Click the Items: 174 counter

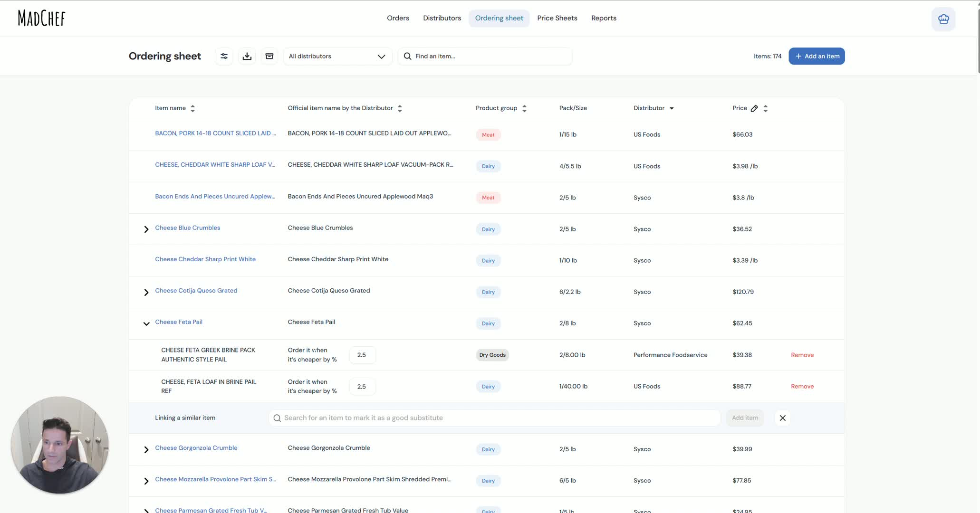click(x=767, y=56)
